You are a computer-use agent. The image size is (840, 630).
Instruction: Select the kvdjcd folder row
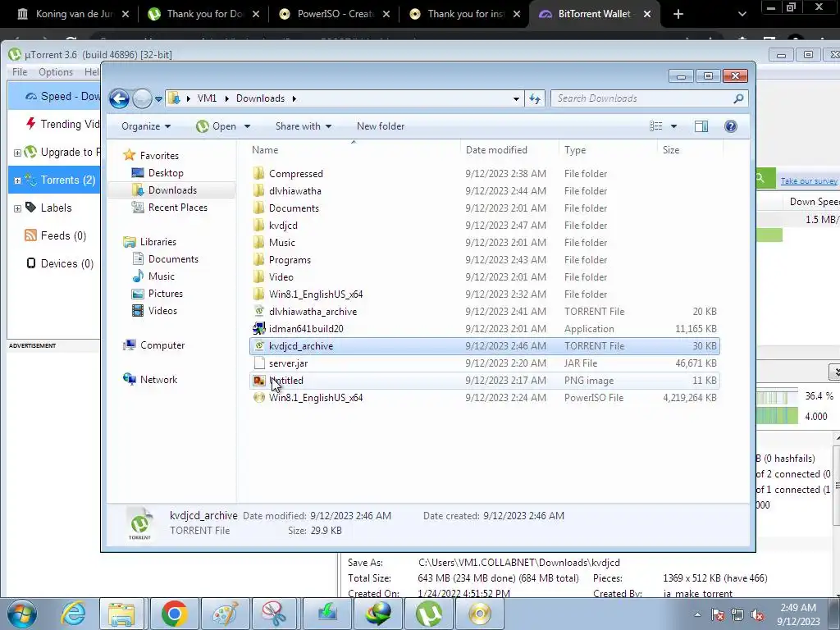pyautogui.click(x=485, y=226)
